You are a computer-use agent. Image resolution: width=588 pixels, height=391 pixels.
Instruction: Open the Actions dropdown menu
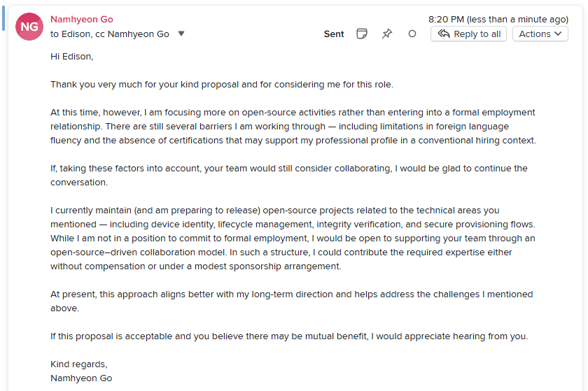[x=540, y=34]
